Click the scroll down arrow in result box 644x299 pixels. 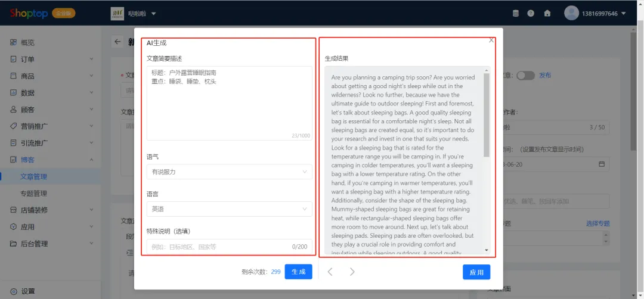[487, 250]
